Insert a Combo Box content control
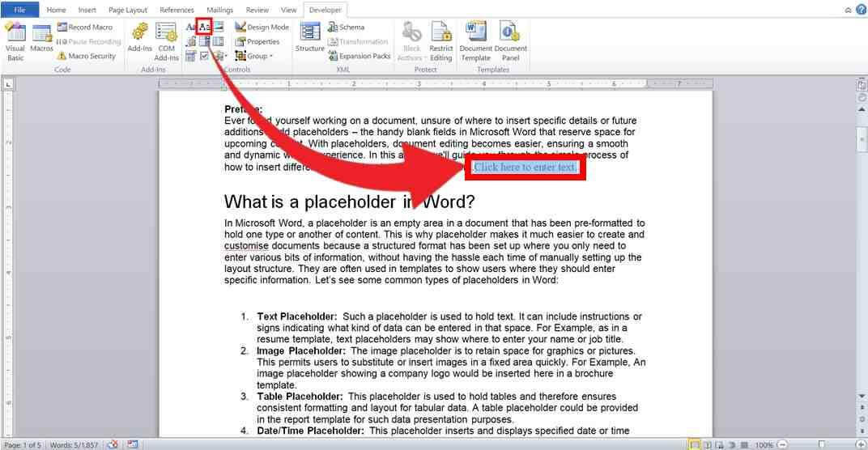 pyautogui.click(x=204, y=41)
